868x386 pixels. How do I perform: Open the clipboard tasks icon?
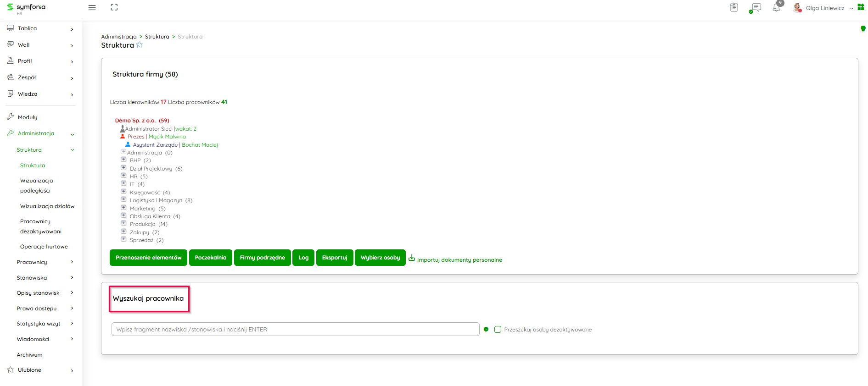coord(734,8)
